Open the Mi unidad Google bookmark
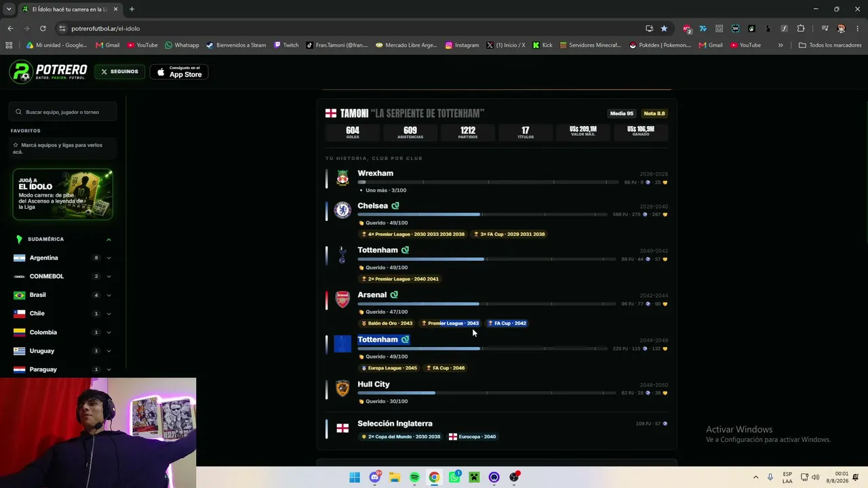 click(x=56, y=45)
